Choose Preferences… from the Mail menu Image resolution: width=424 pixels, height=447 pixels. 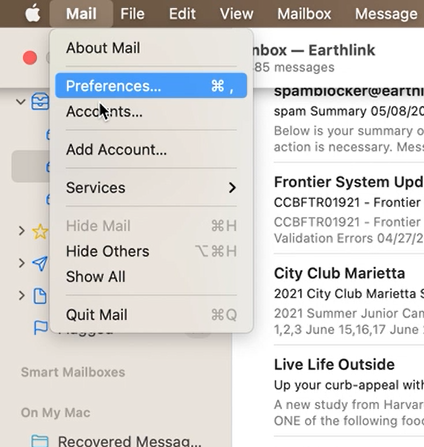click(151, 86)
